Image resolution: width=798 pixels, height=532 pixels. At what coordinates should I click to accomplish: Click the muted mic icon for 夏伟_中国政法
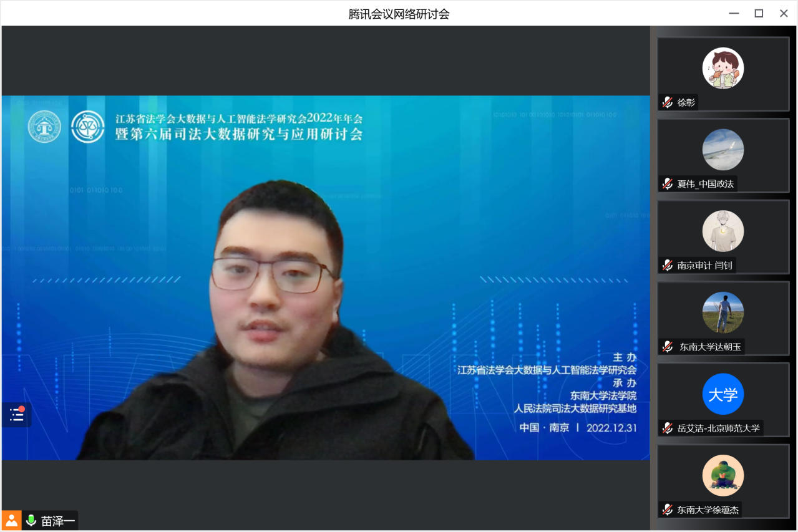tap(668, 183)
